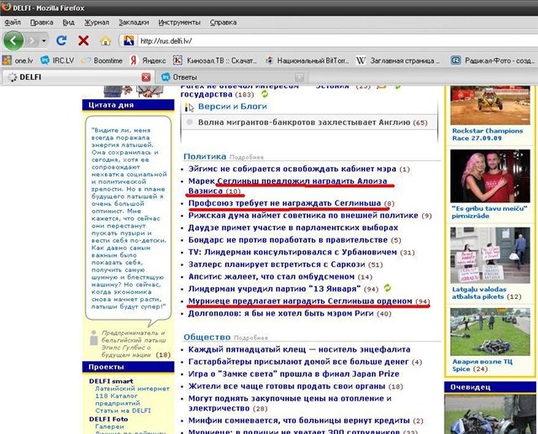
Task: Click the green Back navigation arrow
Action: coord(13,41)
